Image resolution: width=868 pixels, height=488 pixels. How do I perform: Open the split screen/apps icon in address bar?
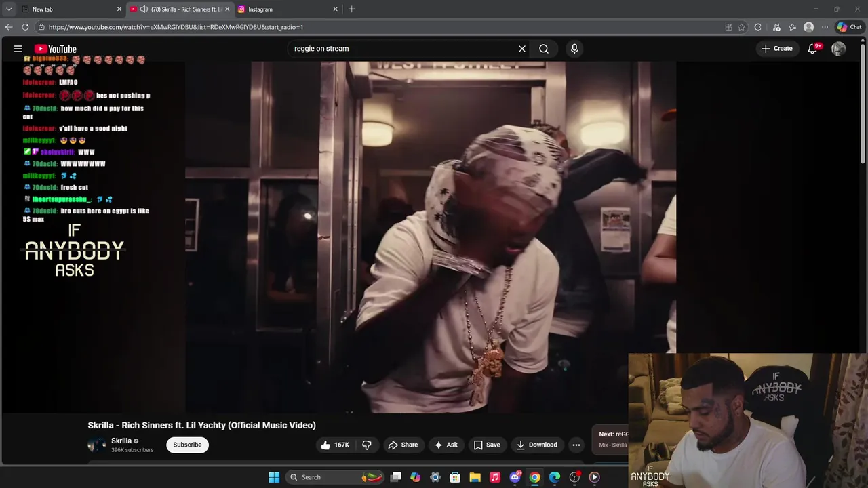point(728,27)
